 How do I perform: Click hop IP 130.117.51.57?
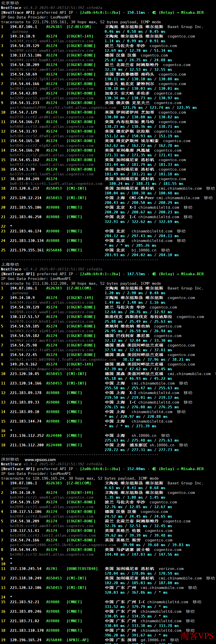point(25,317)
